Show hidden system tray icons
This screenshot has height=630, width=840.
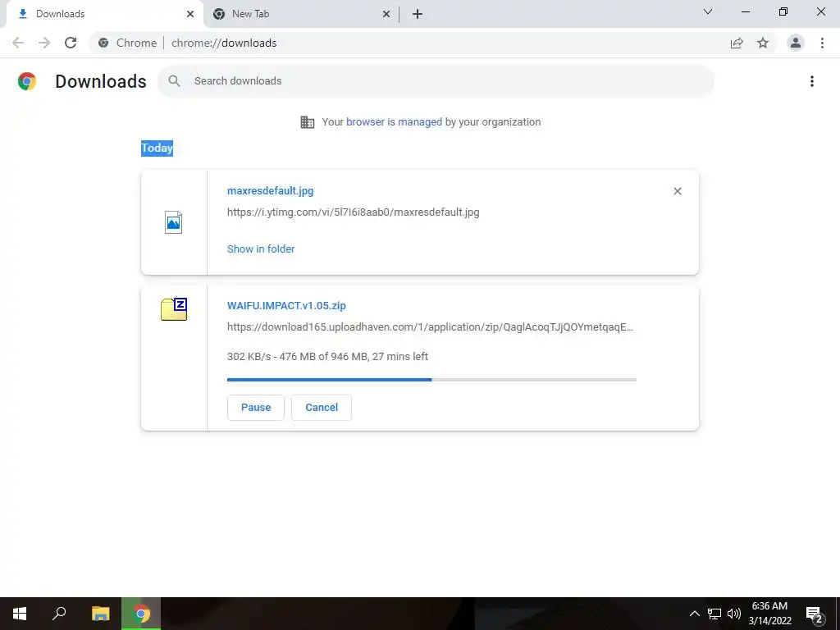click(x=694, y=614)
